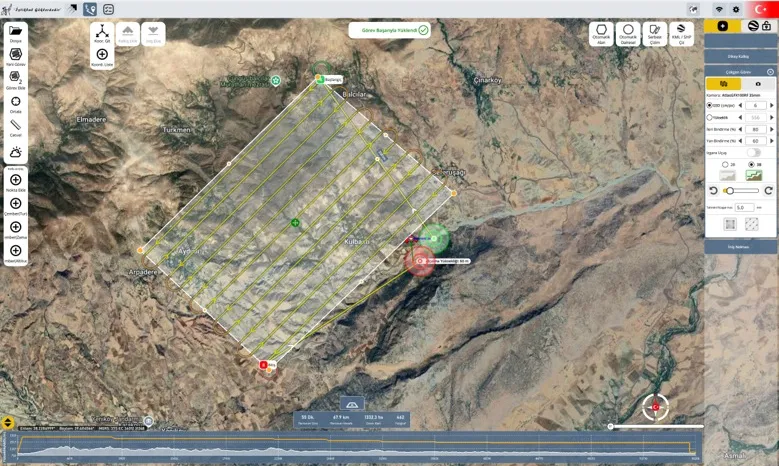
Task: Decrease the GSD value with left arrow
Action: pos(740,105)
